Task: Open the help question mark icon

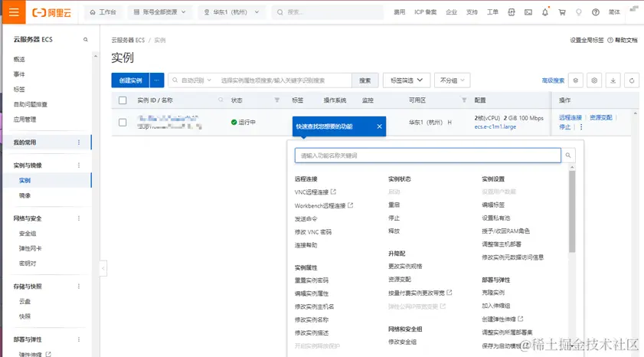Action: [596, 12]
